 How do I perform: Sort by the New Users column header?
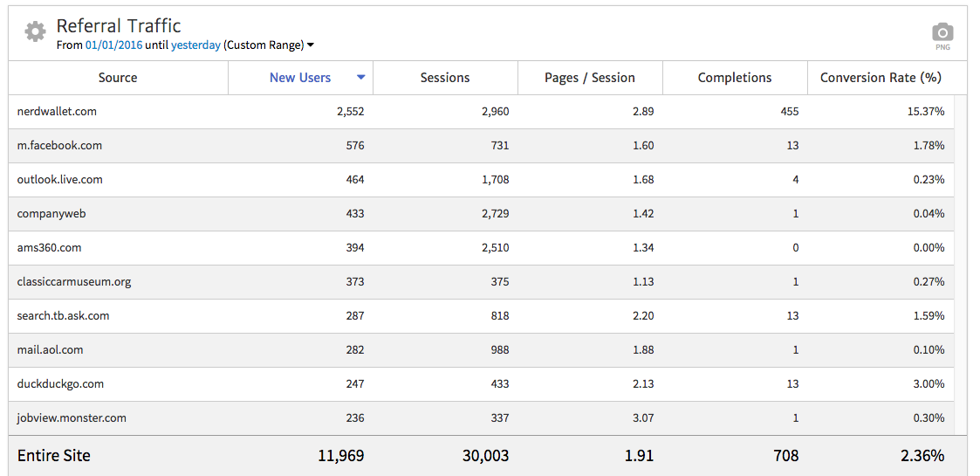[300, 78]
